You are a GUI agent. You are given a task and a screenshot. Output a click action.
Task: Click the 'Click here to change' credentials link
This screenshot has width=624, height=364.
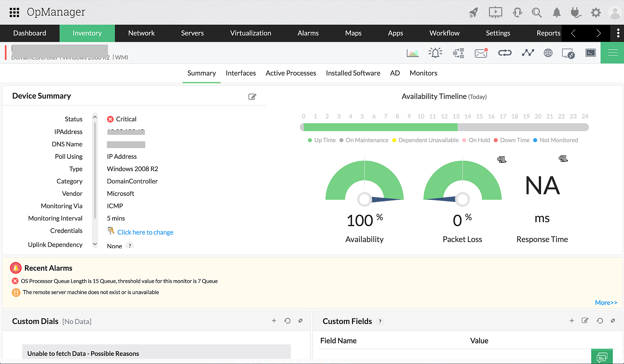point(145,232)
